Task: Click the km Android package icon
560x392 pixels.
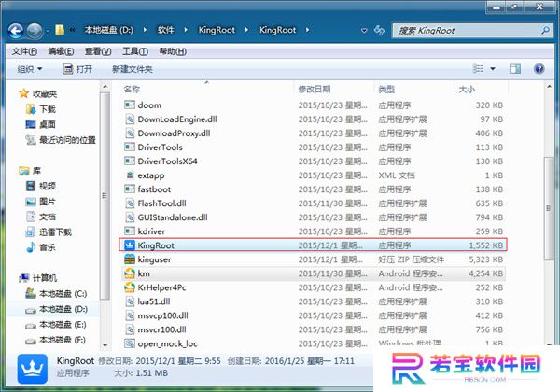Action: (x=130, y=273)
